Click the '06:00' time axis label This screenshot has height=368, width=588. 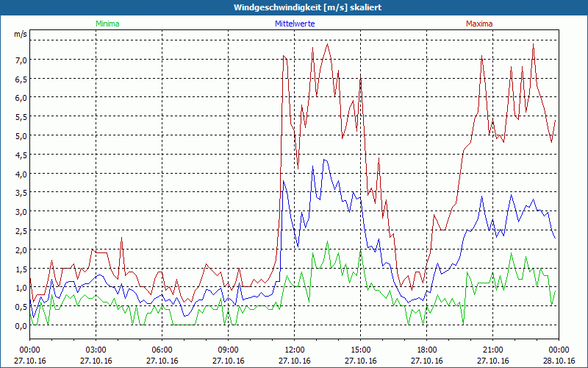162,350
